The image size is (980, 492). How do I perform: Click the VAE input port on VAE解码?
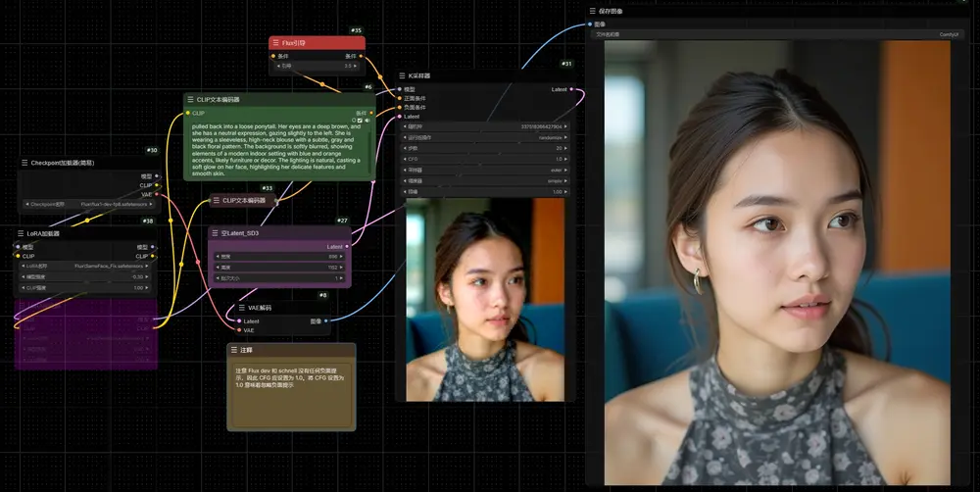click(x=239, y=330)
